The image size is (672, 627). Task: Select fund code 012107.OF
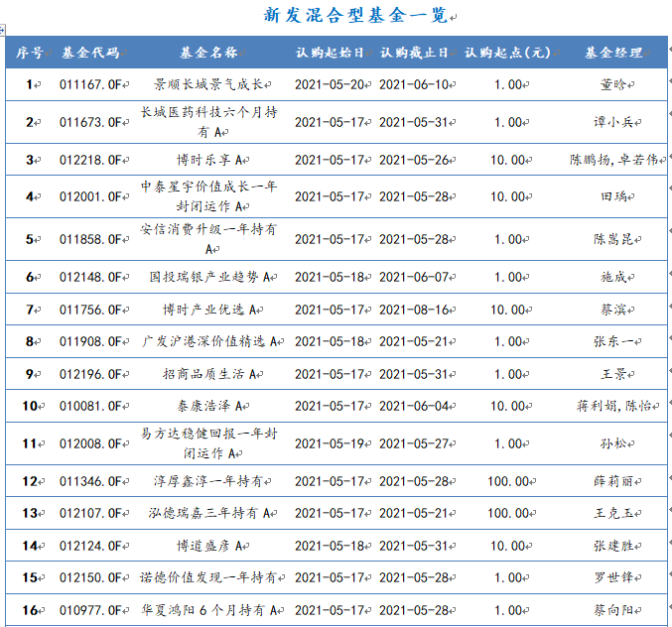pyautogui.click(x=91, y=514)
